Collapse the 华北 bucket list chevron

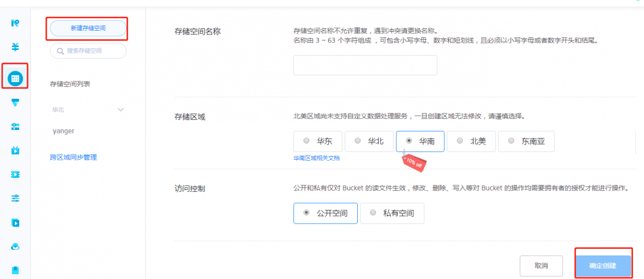[121, 109]
